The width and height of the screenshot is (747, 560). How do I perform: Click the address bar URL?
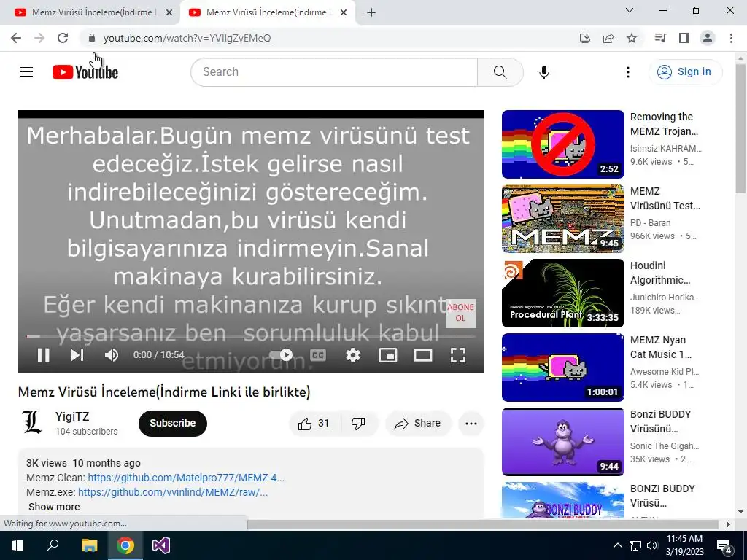click(x=187, y=38)
